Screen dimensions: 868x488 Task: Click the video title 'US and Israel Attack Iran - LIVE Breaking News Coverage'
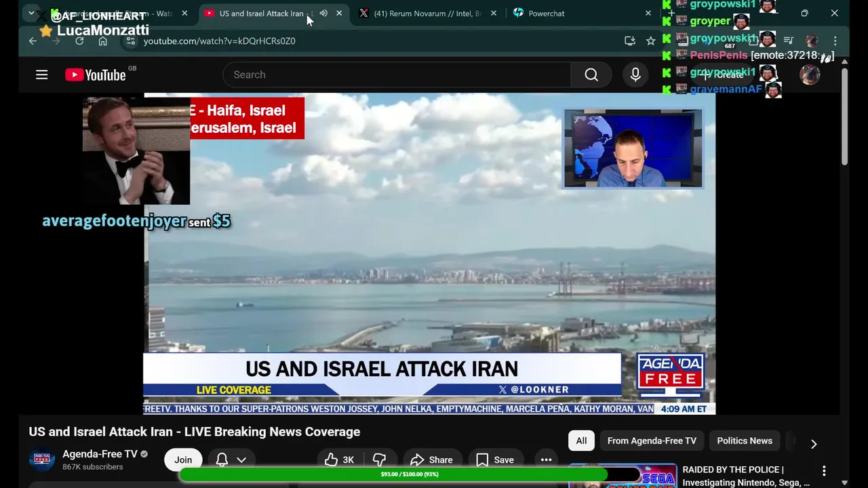click(195, 432)
